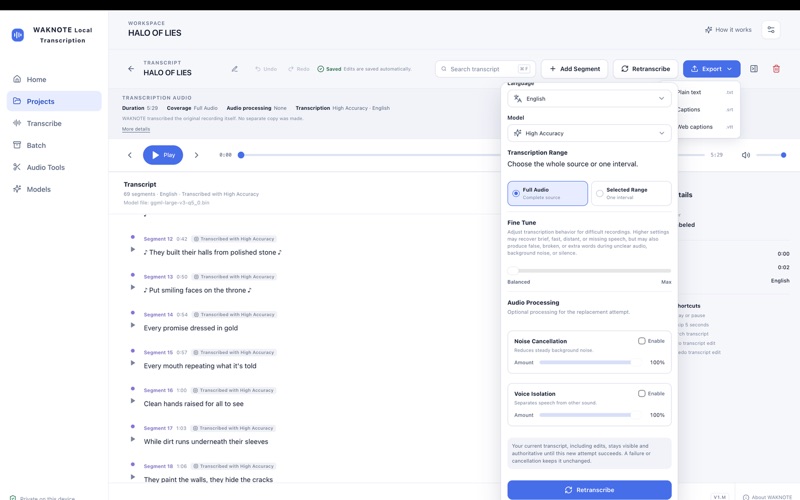The height and width of the screenshot is (500, 800).
Task: Open the Projects section
Action: (x=54, y=101)
